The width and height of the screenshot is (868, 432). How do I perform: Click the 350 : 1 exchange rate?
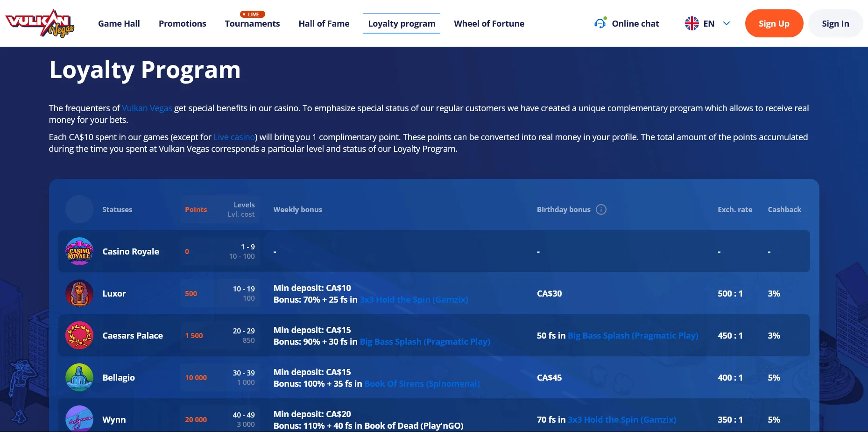coord(730,420)
